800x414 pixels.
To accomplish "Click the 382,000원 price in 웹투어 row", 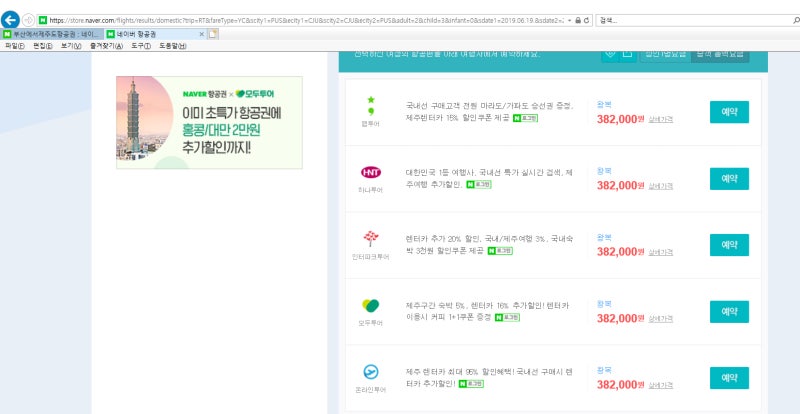I will 620,119.
